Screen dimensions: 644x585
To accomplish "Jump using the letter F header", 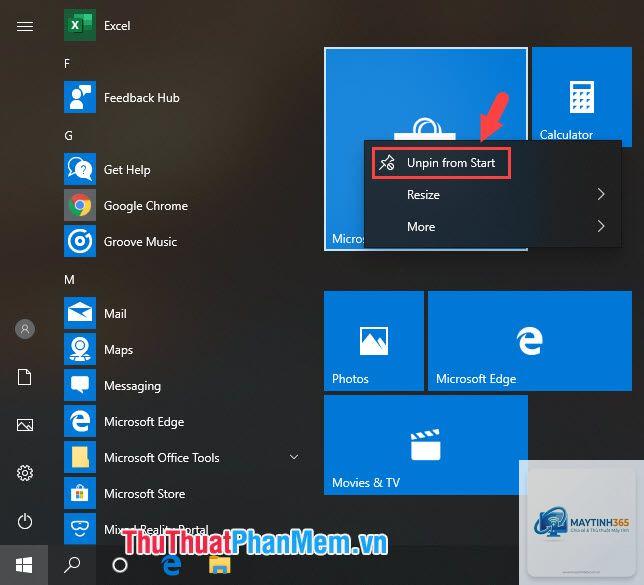I will 67,64.
